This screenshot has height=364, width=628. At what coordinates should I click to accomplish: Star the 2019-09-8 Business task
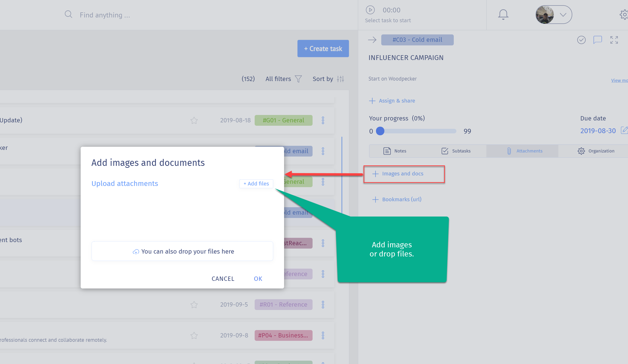click(194, 335)
